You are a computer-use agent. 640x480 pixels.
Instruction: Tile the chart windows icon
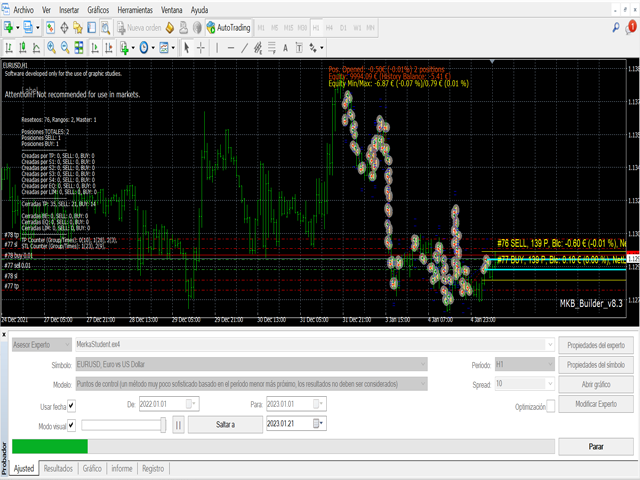[x=79, y=48]
